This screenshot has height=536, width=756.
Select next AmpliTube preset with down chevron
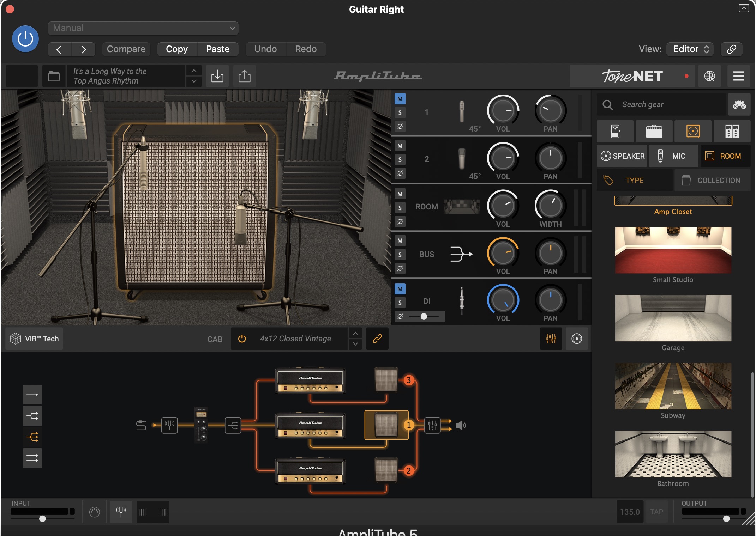click(194, 81)
